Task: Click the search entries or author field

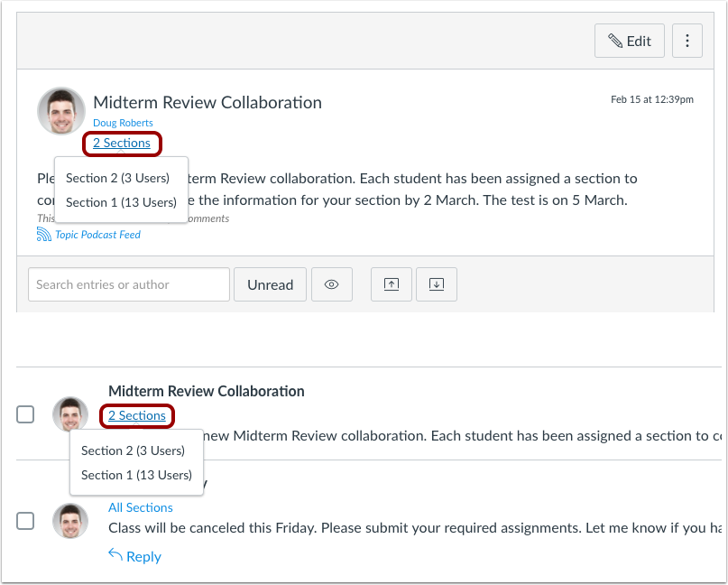Action: tap(128, 284)
